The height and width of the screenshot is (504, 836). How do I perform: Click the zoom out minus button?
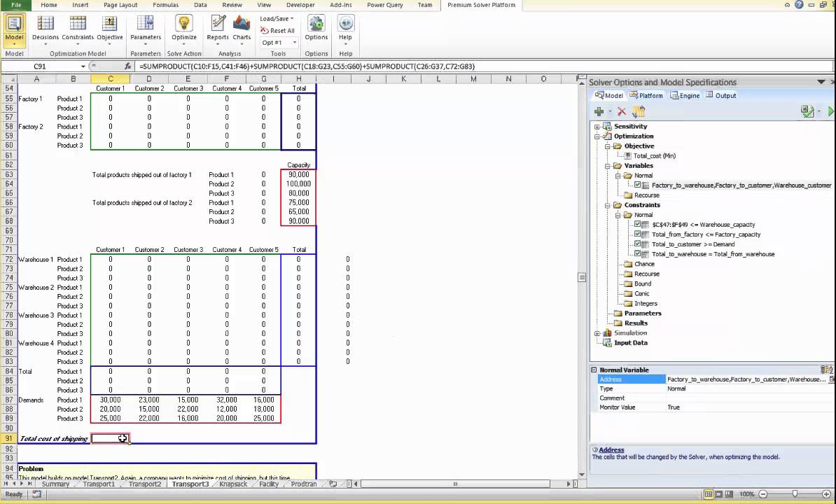point(763,494)
